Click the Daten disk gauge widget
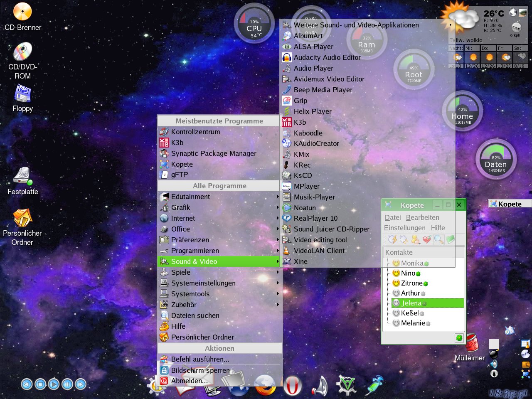This screenshot has width=532, height=399. tap(496, 159)
